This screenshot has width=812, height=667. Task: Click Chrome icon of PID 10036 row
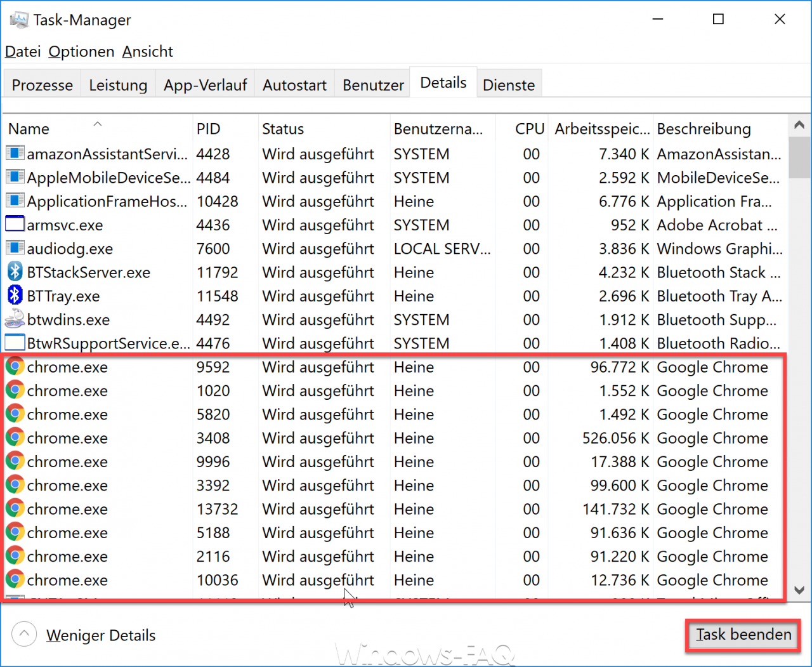[x=15, y=579]
